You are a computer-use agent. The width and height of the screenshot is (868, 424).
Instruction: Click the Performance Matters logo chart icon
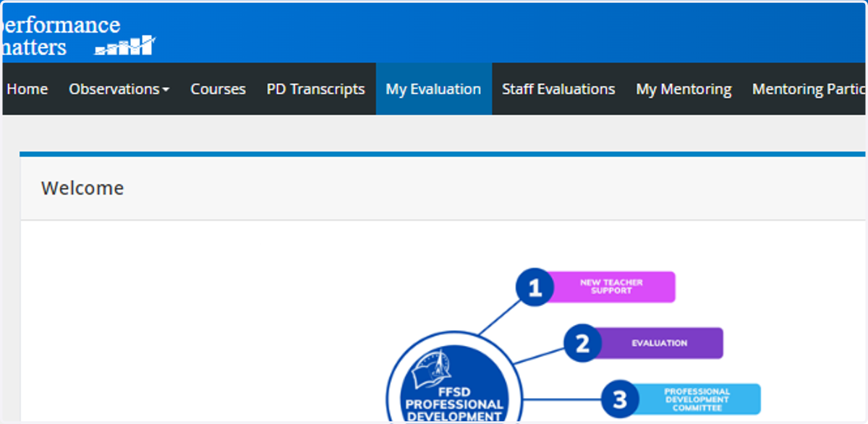pos(125,46)
